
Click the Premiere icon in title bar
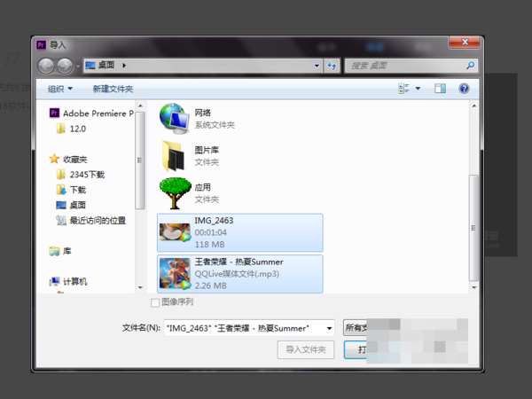[41, 44]
